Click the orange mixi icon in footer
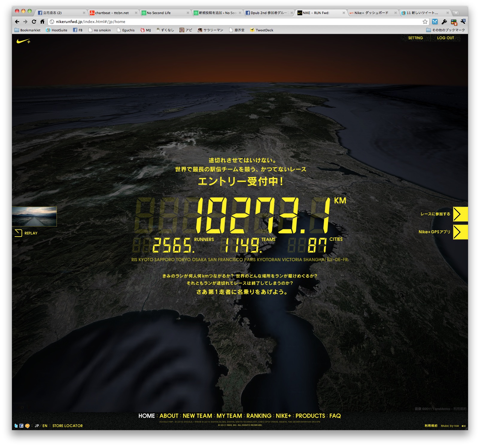The width and height of the screenshot is (480, 448). (27, 426)
